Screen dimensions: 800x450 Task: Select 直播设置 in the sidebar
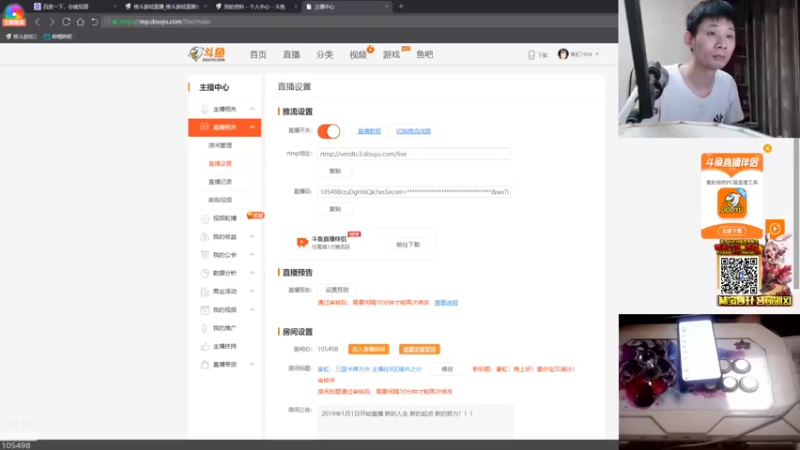tap(220, 164)
